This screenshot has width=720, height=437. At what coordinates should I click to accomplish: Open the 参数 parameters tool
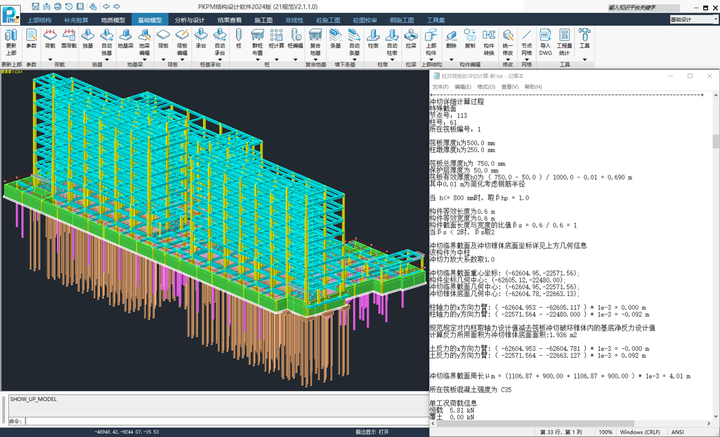click(x=31, y=37)
